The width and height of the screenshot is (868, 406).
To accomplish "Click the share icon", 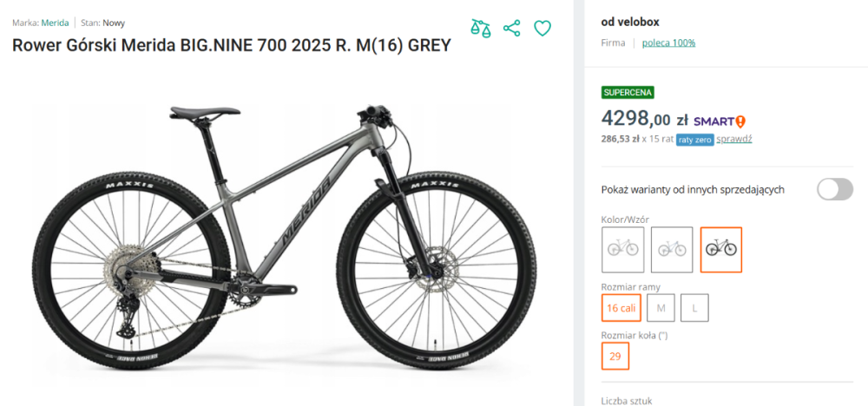I will click(x=512, y=28).
